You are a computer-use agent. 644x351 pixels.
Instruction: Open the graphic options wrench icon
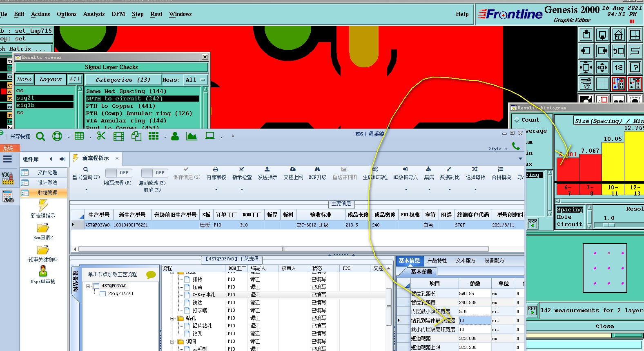tap(586, 84)
